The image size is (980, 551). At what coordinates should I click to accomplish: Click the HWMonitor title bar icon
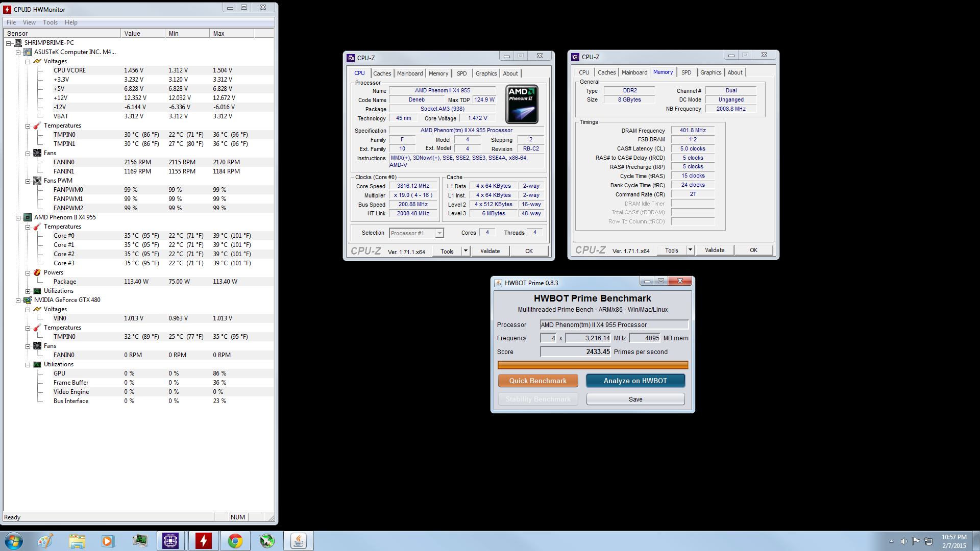[8, 9]
